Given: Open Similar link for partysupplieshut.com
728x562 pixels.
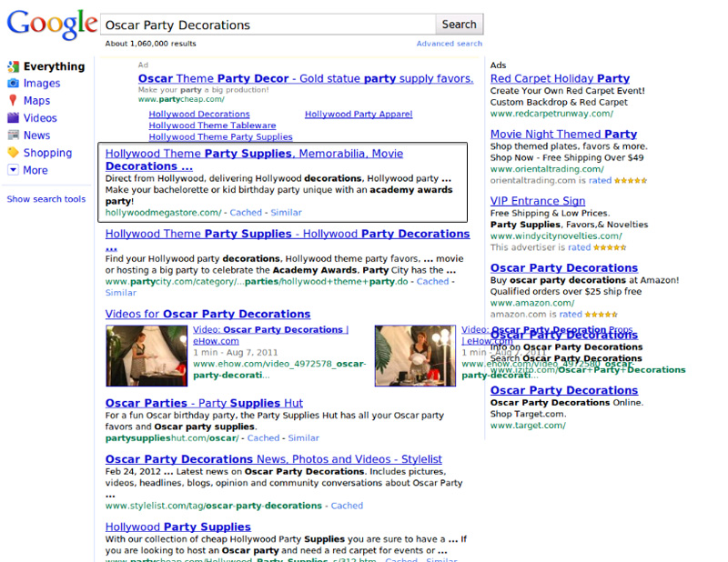Looking at the screenshot, I should [x=303, y=437].
